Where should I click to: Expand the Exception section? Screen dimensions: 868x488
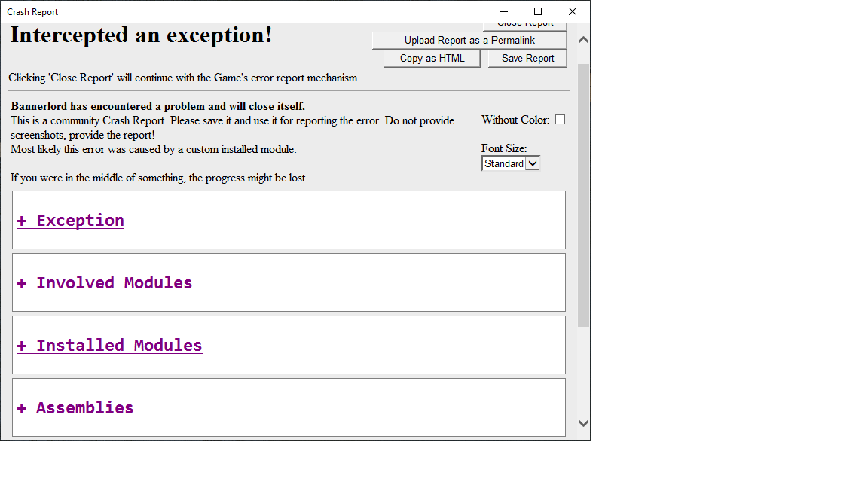click(x=70, y=220)
